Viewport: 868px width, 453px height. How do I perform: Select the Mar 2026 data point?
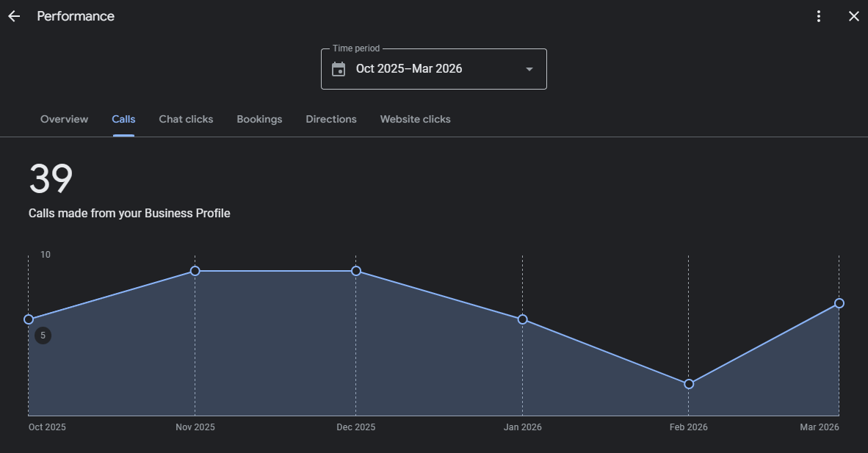click(x=839, y=303)
